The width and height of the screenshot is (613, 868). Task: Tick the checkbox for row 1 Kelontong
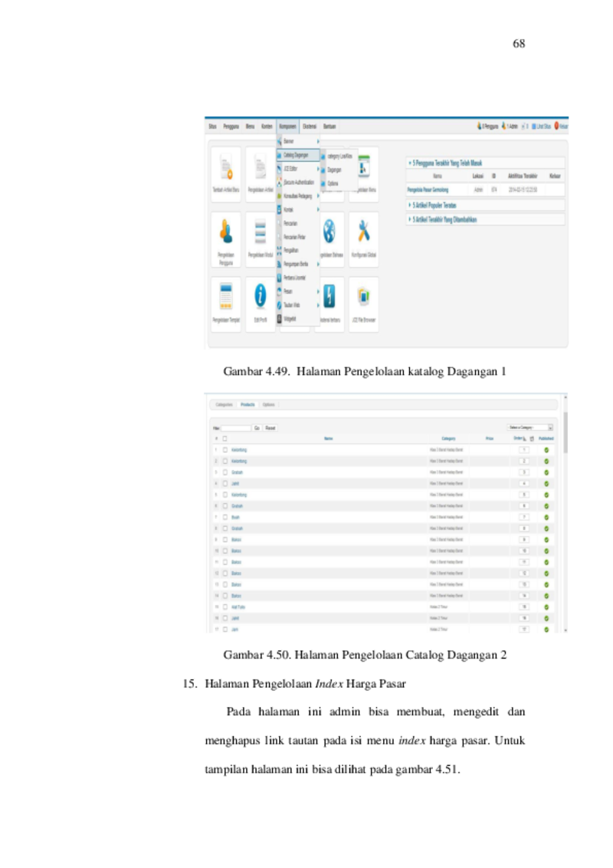(225, 450)
